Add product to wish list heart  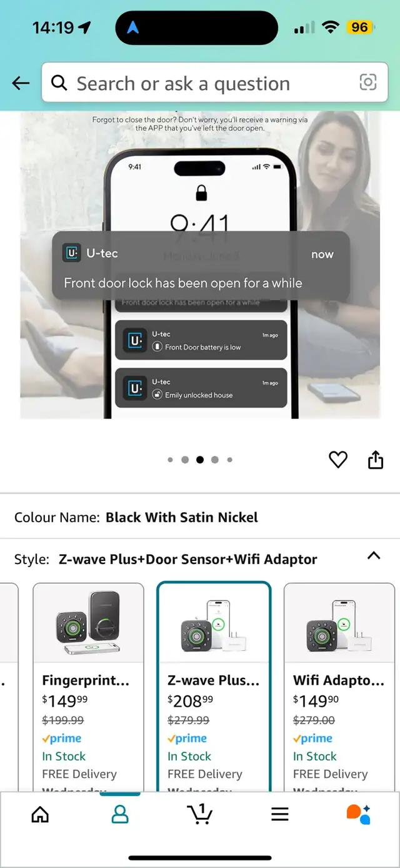(x=338, y=460)
